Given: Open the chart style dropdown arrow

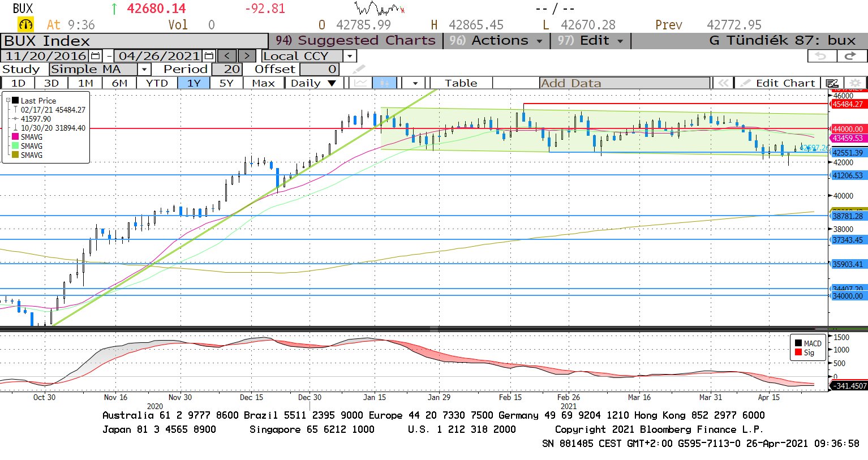Looking at the screenshot, I should tap(415, 83).
